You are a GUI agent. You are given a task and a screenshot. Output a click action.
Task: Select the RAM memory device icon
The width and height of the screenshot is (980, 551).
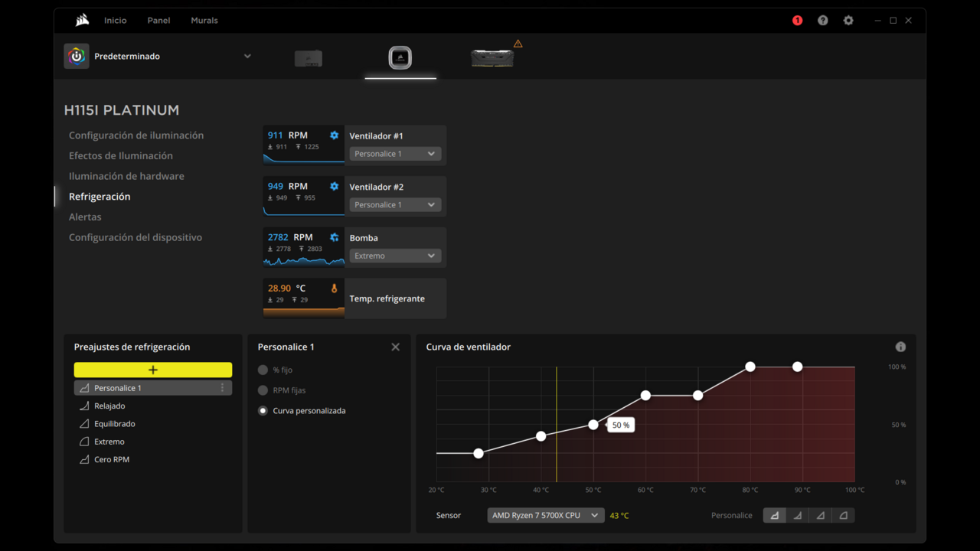point(492,58)
